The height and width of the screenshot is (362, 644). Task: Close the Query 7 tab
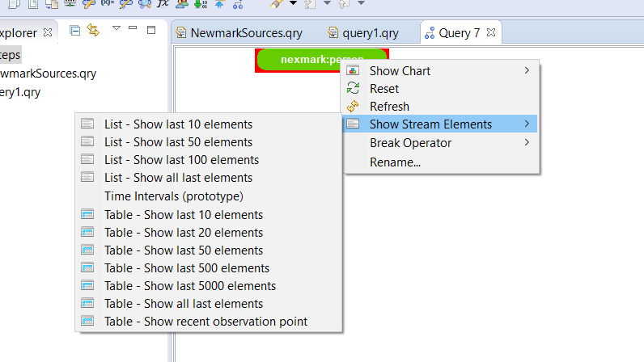point(491,32)
